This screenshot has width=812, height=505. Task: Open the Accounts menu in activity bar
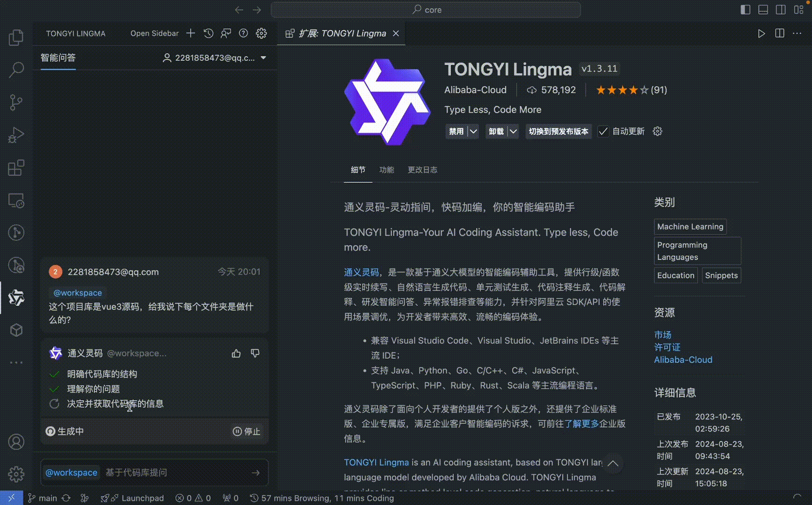pos(16,442)
